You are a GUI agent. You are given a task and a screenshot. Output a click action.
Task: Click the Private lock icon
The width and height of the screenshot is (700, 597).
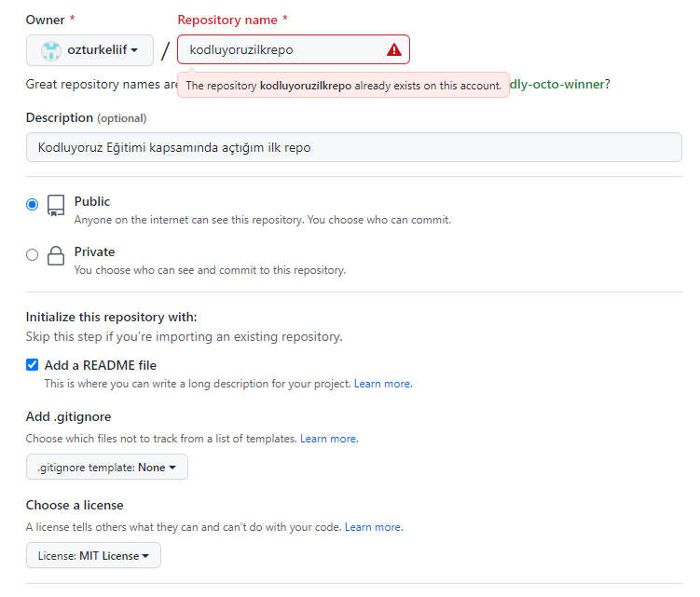(56, 256)
